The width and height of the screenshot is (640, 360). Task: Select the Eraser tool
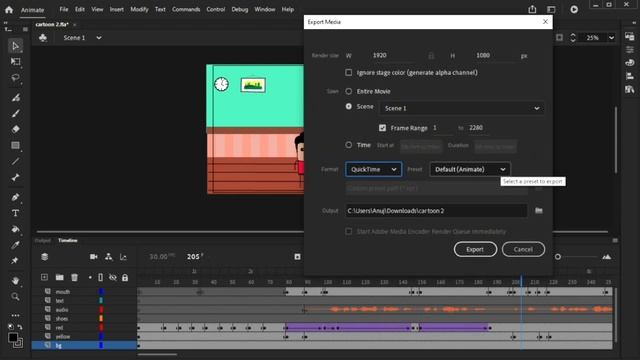point(15,129)
